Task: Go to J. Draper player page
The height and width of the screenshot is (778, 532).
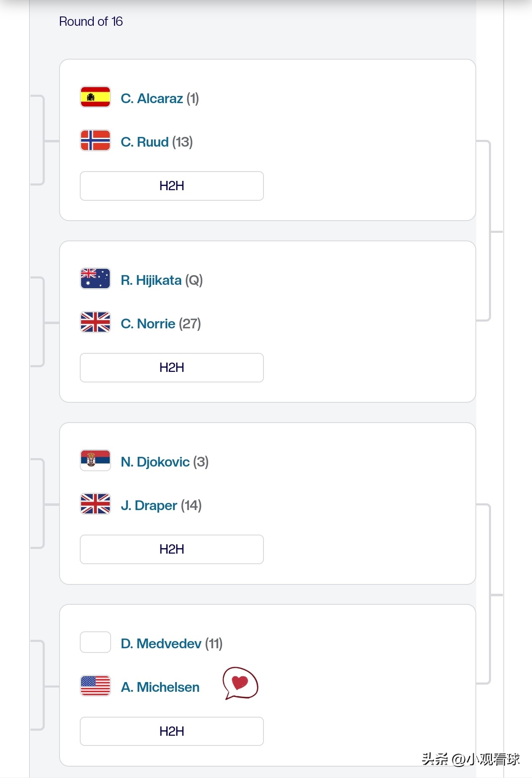Action: (149, 505)
